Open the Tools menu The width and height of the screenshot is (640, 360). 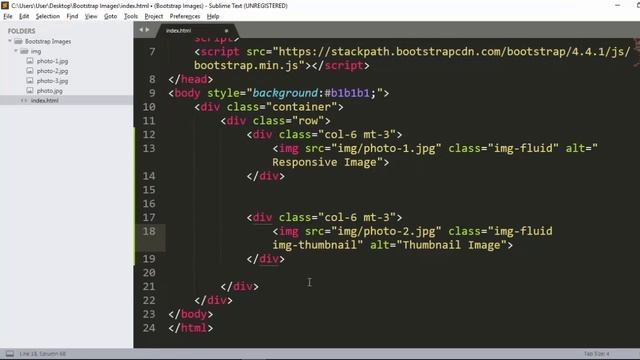(131, 16)
